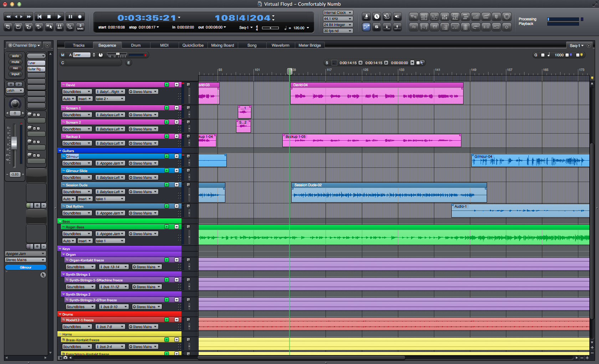This screenshot has width=599, height=364.
Task: Open the Drum Editor grid icon
Action: (455, 27)
